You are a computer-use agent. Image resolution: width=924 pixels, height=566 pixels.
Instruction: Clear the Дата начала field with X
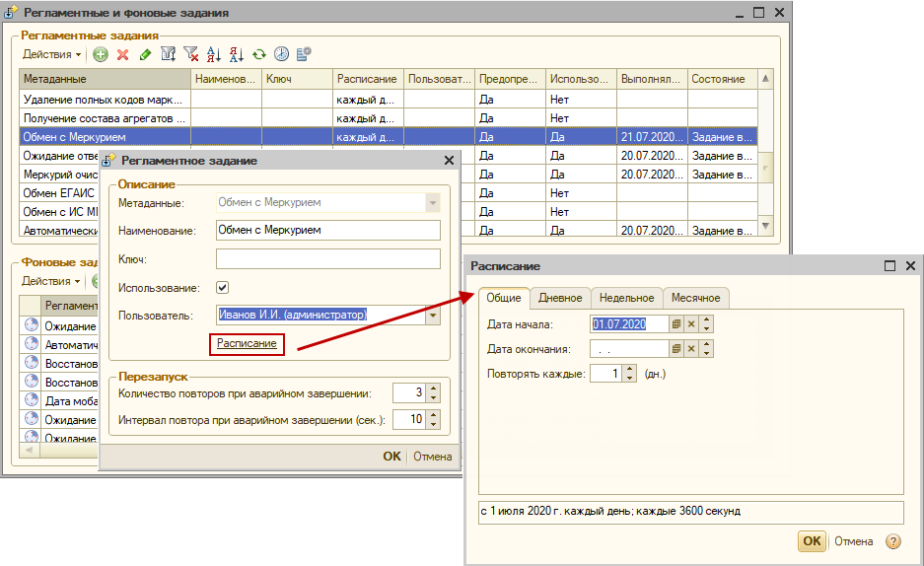tap(691, 324)
